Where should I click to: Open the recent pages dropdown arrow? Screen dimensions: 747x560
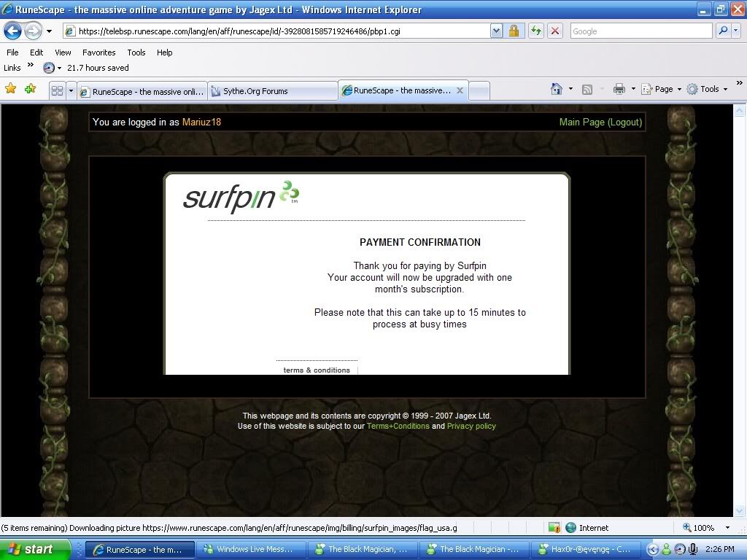pyautogui.click(x=49, y=31)
